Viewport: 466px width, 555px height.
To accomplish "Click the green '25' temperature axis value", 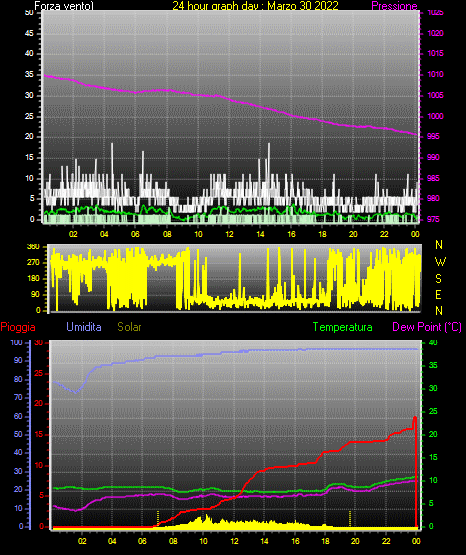I will coord(433,412).
